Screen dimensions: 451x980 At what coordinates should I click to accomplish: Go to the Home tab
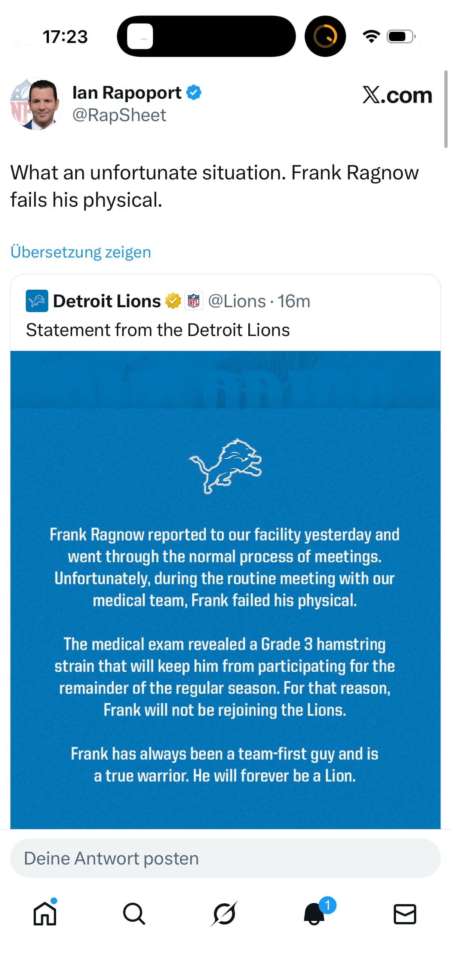(x=45, y=914)
